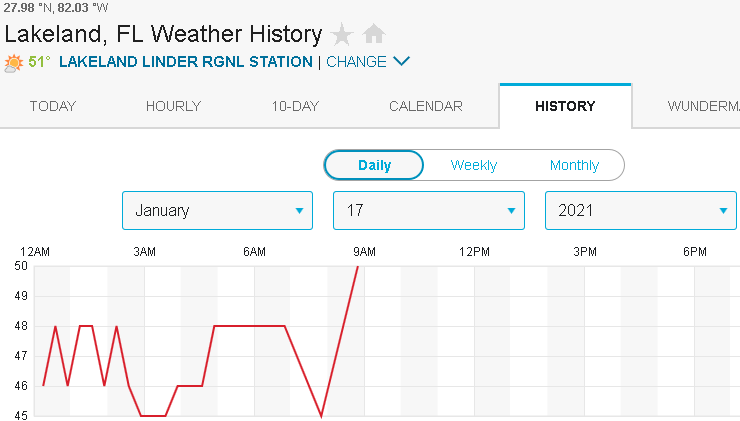740x421 pixels.
Task: Expand the Change station chevron
Action: (x=402, y=61)
